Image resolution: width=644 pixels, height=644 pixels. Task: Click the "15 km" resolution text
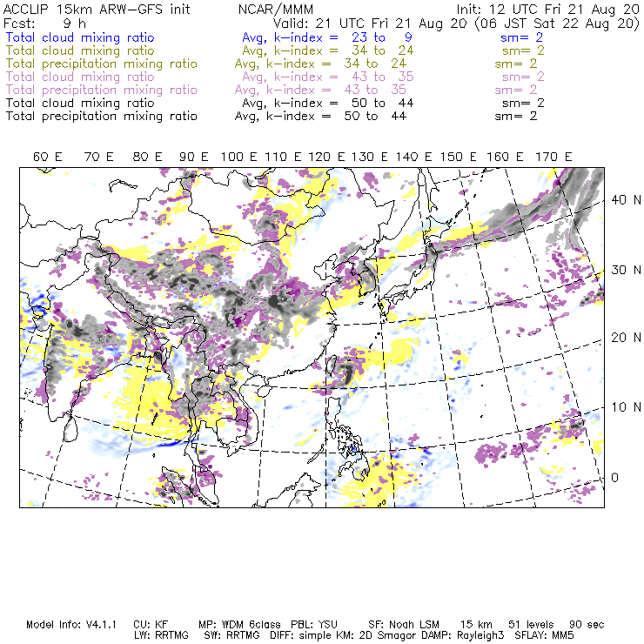pyautogui.click(x=476, y=625)
